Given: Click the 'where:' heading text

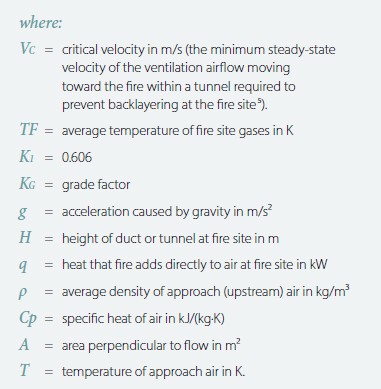Looking at the screenshot, I should [41, 23].
